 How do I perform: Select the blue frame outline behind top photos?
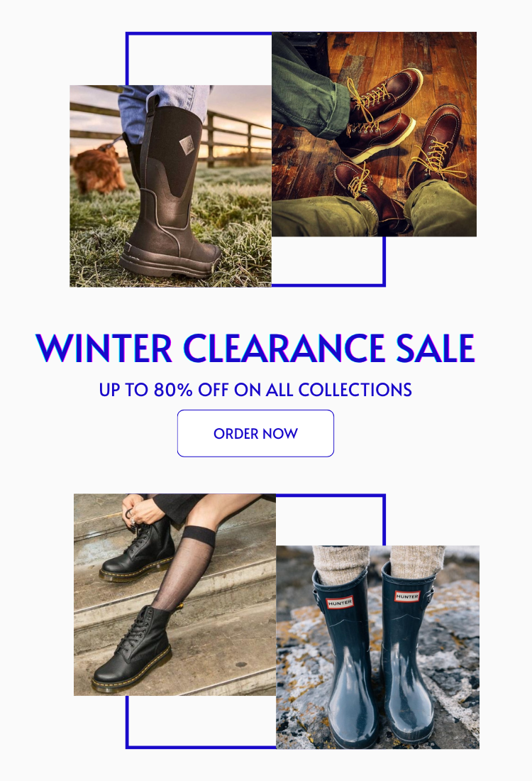[x=255, y=159]
